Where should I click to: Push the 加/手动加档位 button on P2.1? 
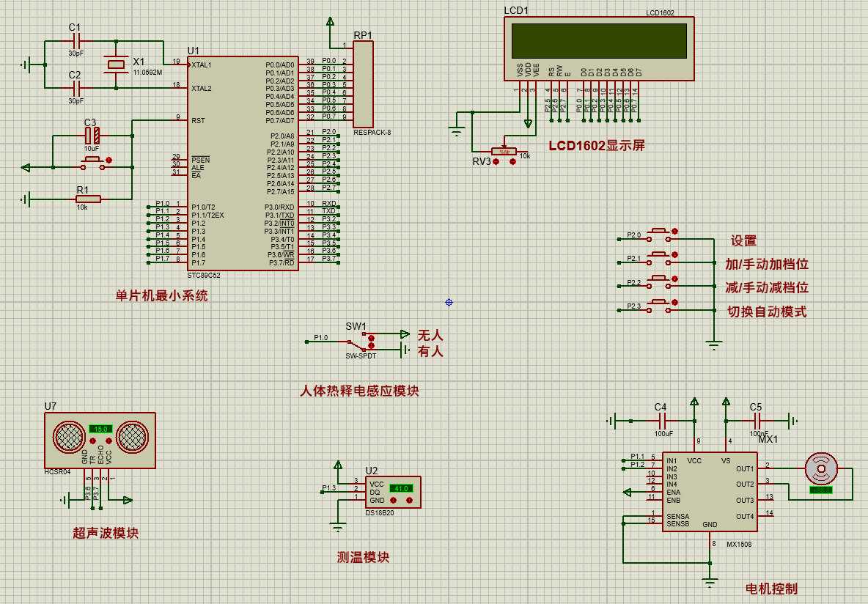[659, 258]
